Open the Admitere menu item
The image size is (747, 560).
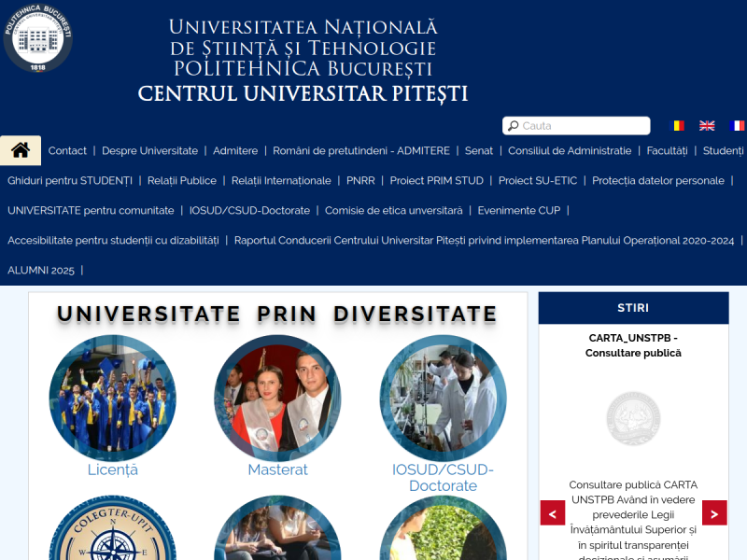(235, 150)
